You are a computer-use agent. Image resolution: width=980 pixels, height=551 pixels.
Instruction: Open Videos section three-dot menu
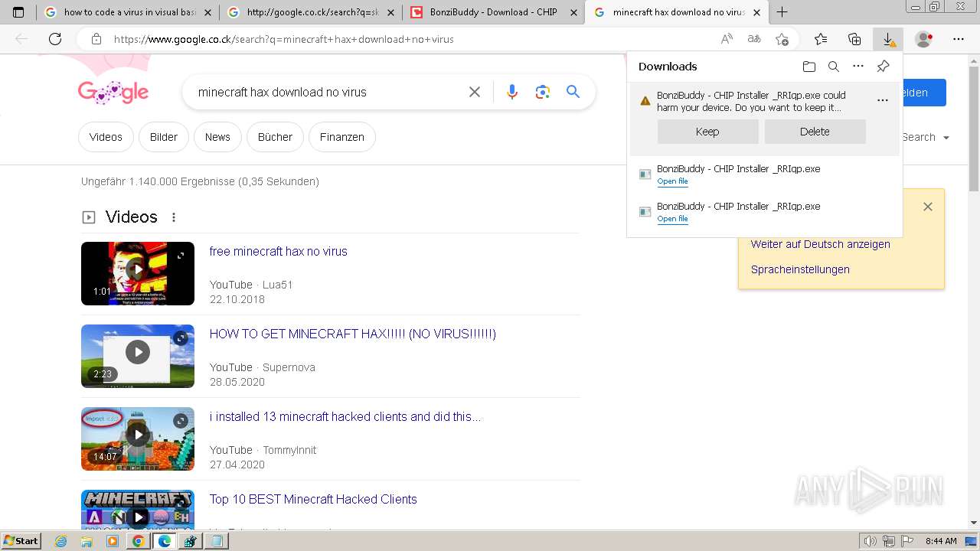[x=174, y=217]
